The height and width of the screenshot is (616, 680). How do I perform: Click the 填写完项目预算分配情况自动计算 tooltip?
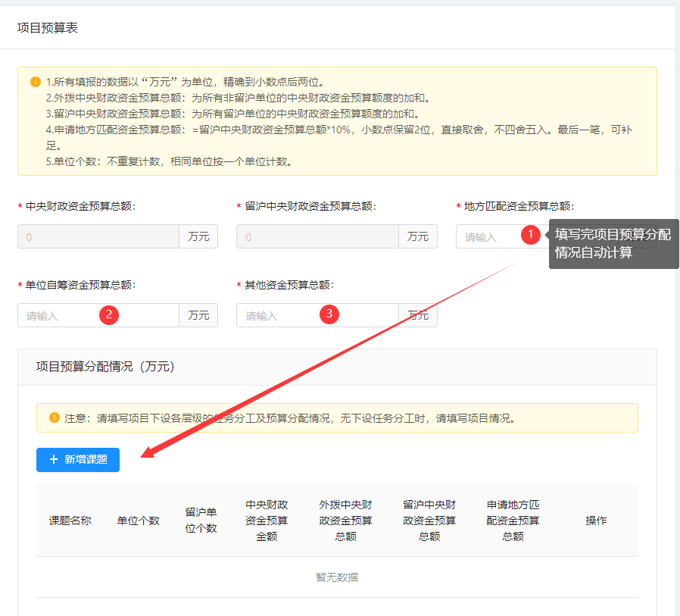point(613,243)
